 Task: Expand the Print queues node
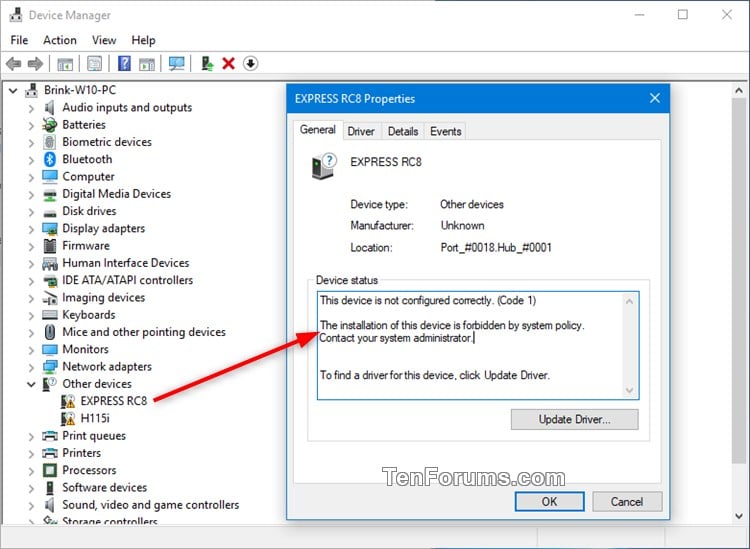tap(31, 437)
